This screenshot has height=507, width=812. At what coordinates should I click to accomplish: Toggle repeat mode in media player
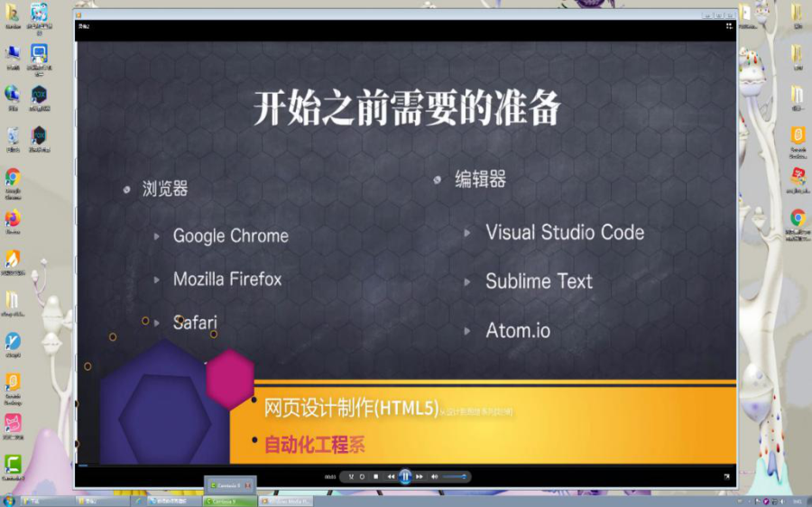(363, 476)
